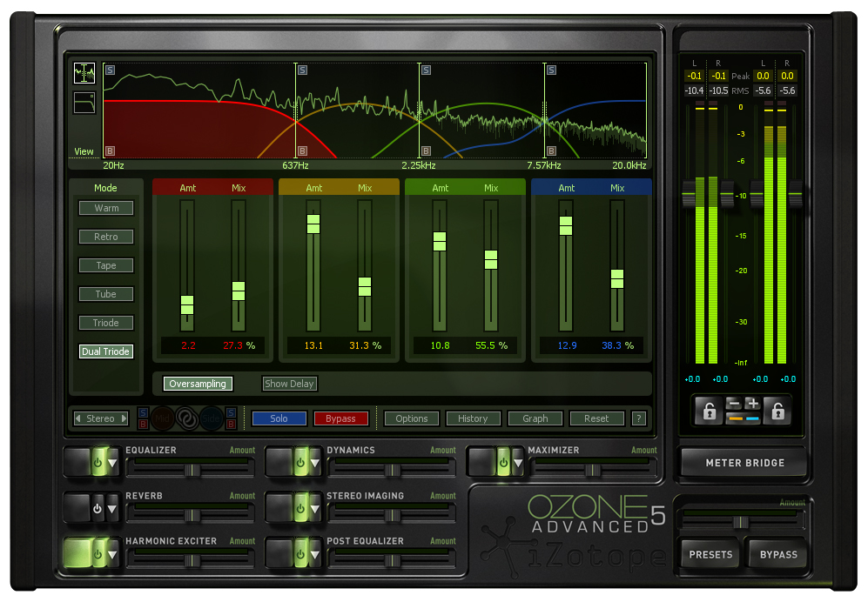Screen dimensions: 868x602
Task: Select the Tube mode
Action: (x=105, y=294)
